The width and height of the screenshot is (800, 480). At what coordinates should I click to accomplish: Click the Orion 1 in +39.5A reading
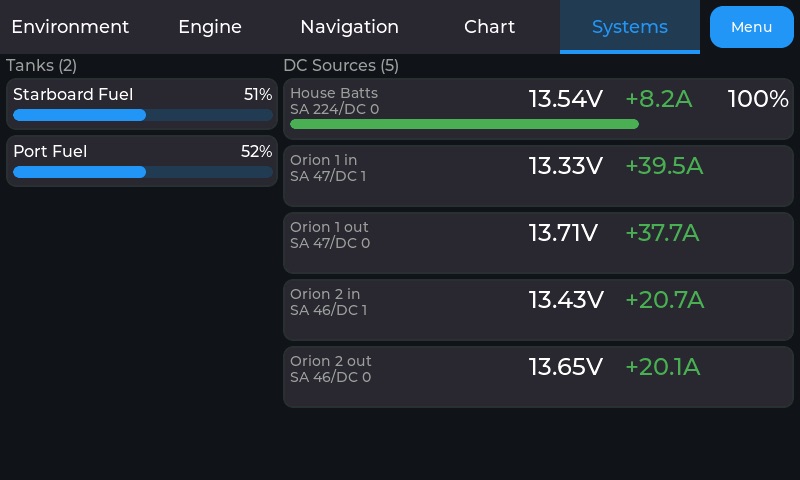click(x=664, y=166)
